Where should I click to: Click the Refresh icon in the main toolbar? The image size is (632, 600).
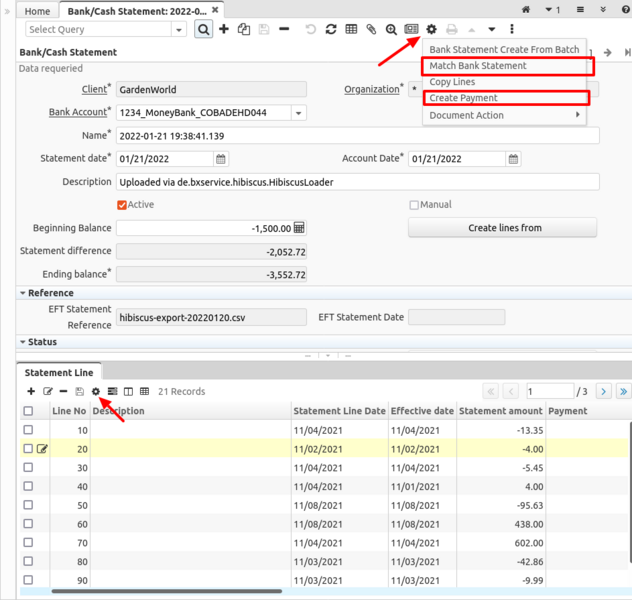click(x=331, y=30)
